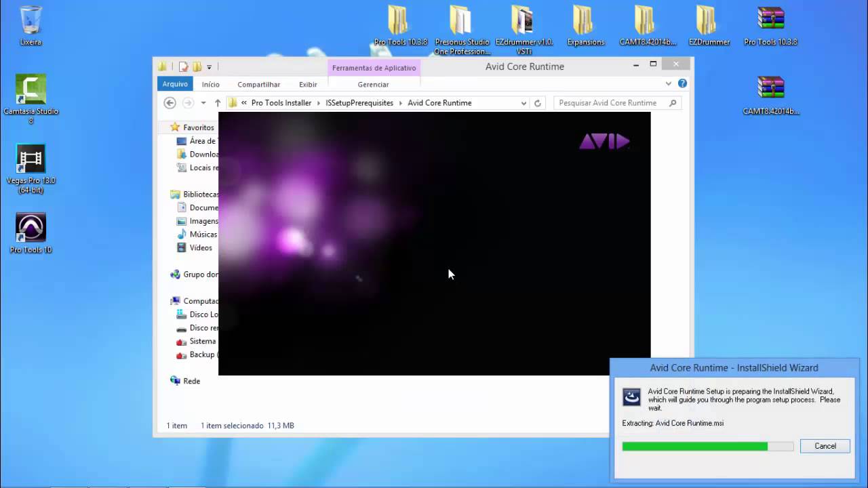The height and width of the screenshot is (488, 868).
Task: Select the Vegas Pro 13.0 desktop shortcut
Action: click(x=31, y=169)
